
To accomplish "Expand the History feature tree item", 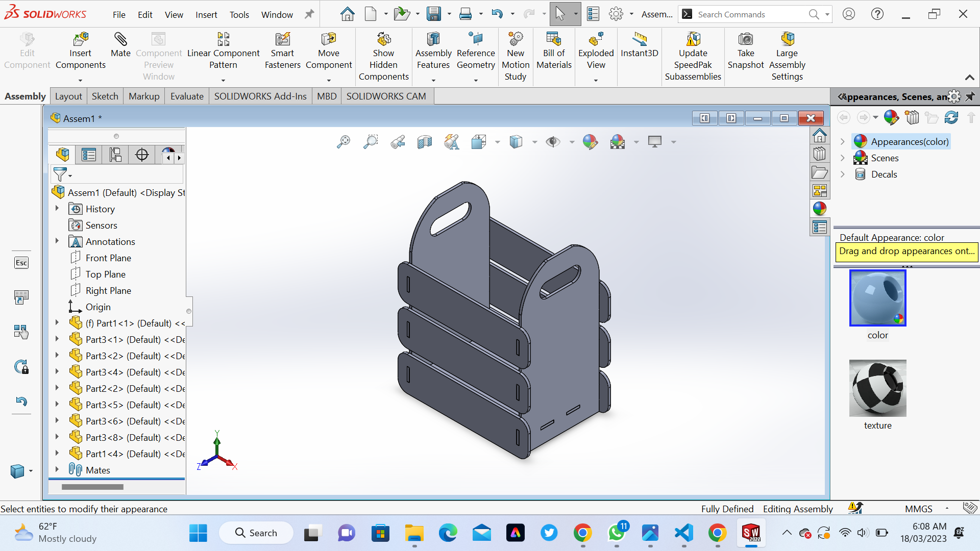I will coord(57,209).
